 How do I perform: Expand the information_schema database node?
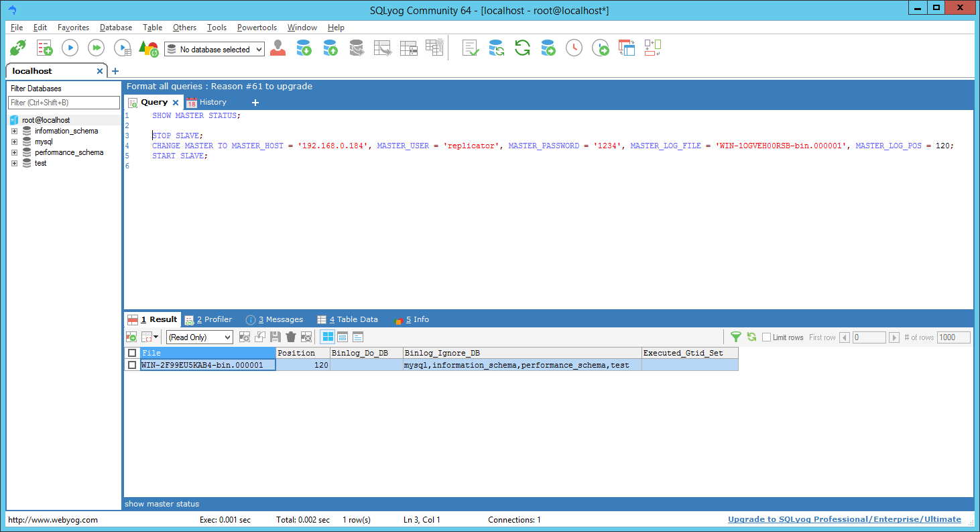[x=14, y=131]
